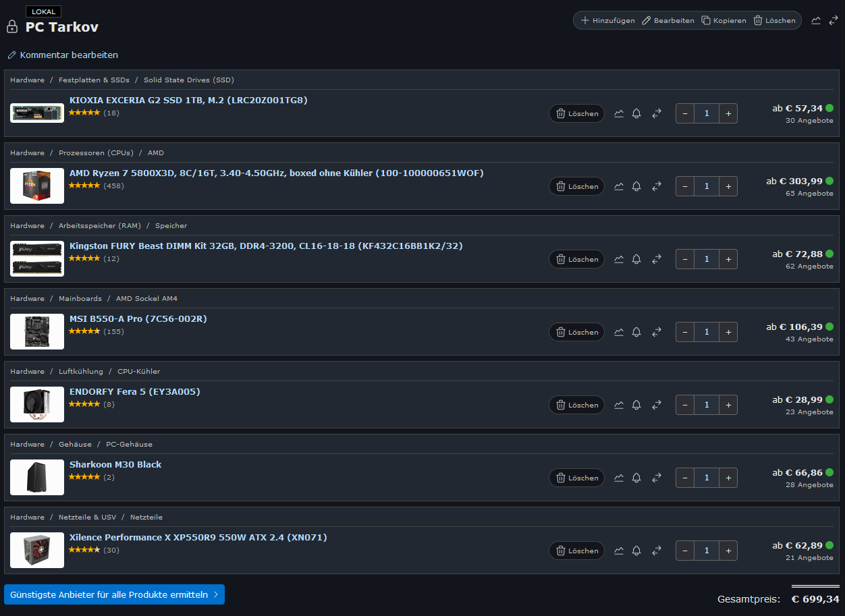Click Hinzufügen in the wishlist toolbar
Viewport: 845px width, 616px height.
(x=607, y=20)
